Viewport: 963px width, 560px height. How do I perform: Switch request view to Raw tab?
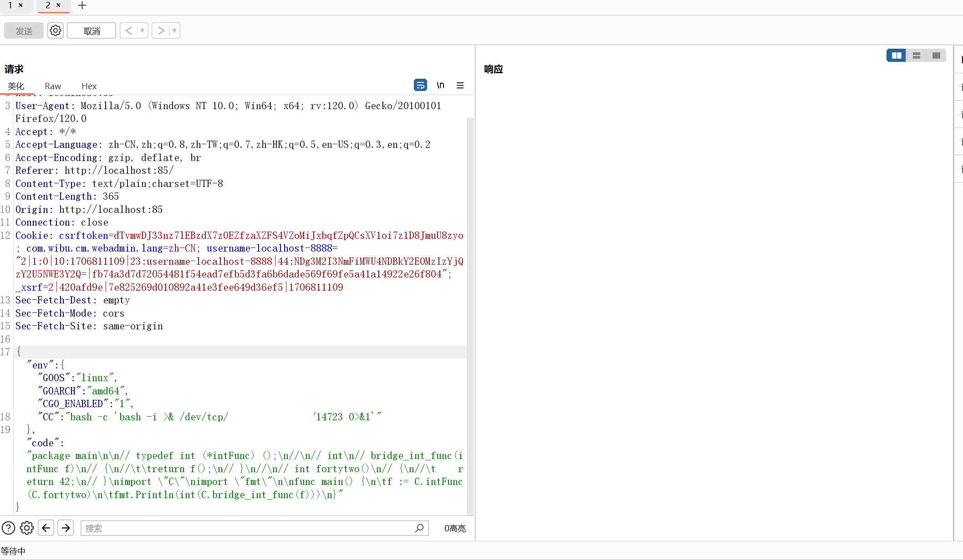pyautogui.click(x=53, y=86)
